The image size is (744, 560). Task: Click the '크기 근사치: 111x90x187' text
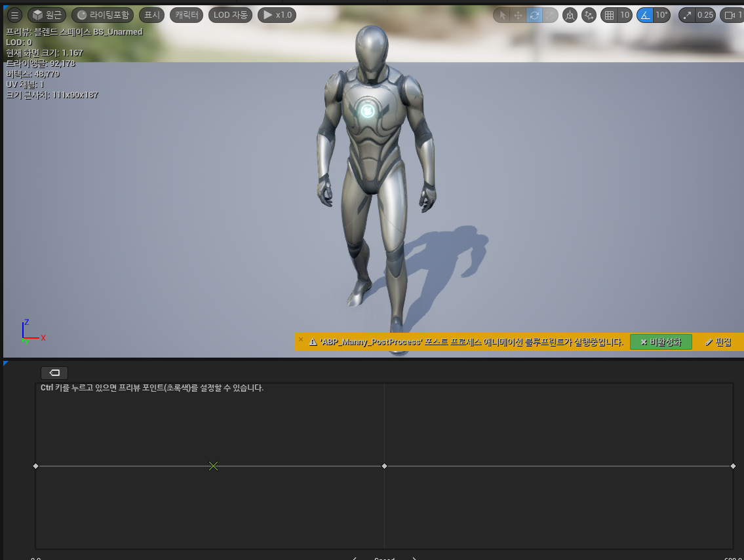pyautogui.click(x=52, y=95)
